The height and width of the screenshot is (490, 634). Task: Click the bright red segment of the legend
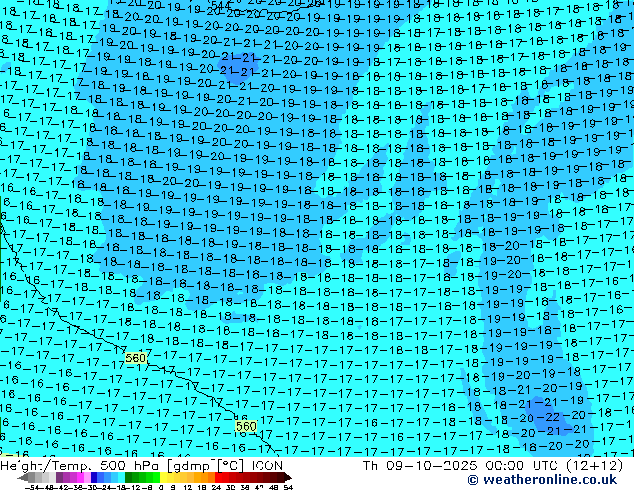pos(218,478)
